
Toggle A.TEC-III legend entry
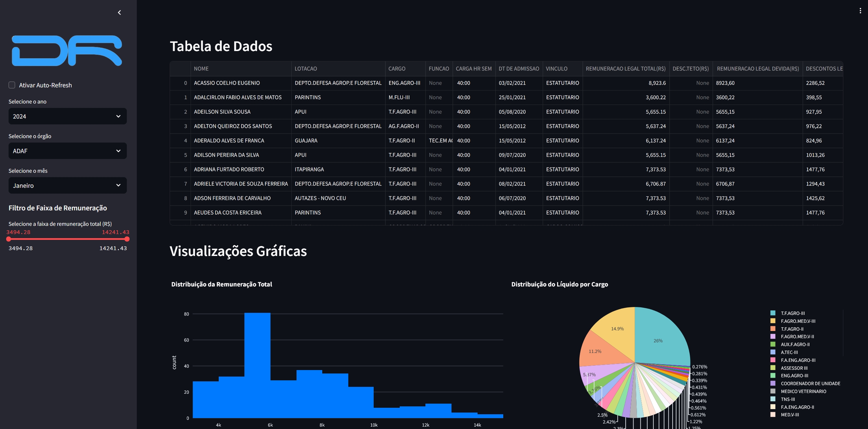pos(784,352)
